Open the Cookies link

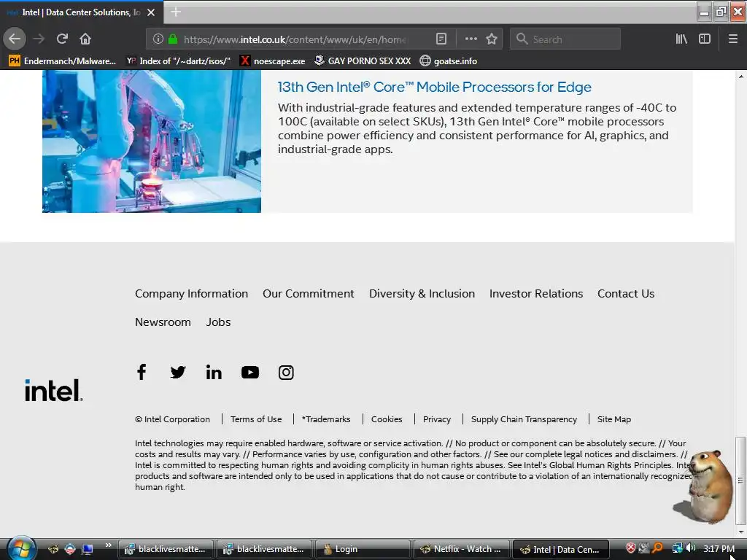coord(387,419)
